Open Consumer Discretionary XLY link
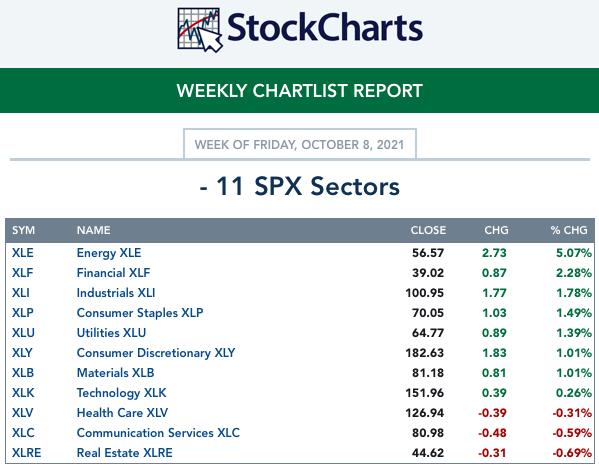 (156, 353)
